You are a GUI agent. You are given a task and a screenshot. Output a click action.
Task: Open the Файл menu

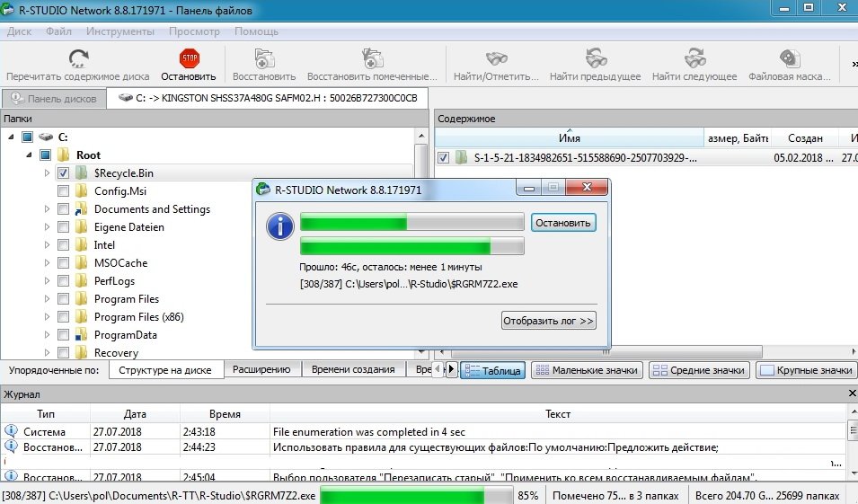point(58,31)
